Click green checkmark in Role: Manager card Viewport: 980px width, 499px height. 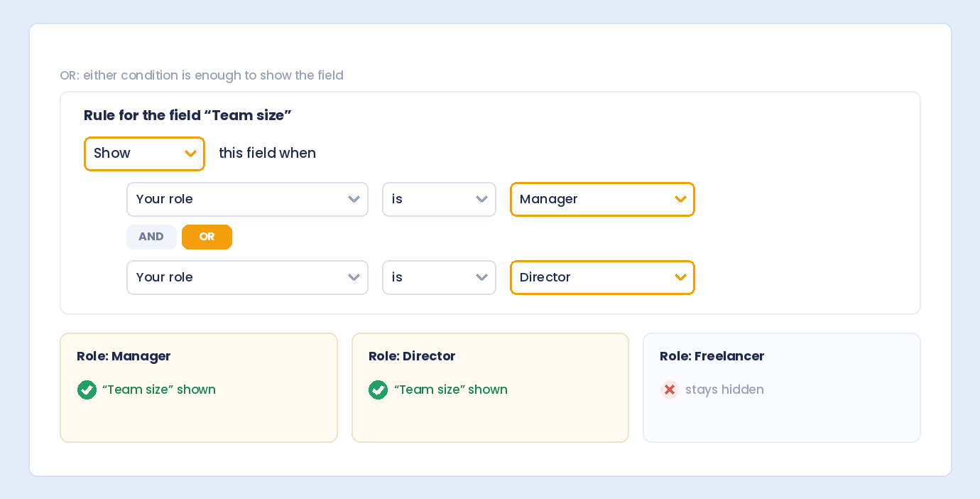click(x=87, y=390)
